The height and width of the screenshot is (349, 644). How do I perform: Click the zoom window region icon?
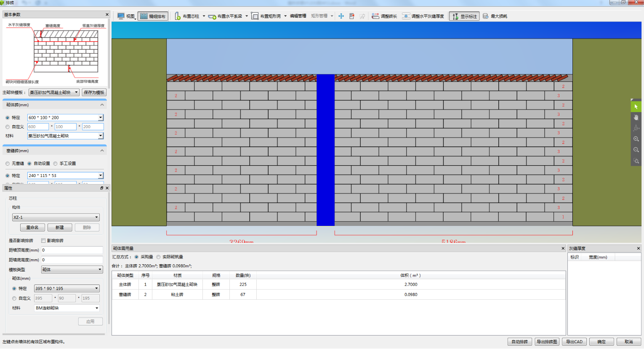[636, 161]
